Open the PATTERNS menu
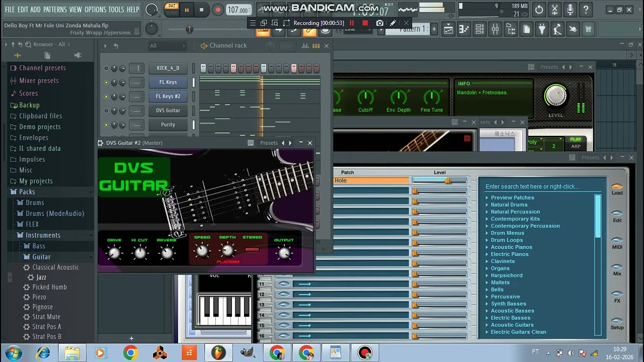 pyautogui.click(x=55, y=10)
